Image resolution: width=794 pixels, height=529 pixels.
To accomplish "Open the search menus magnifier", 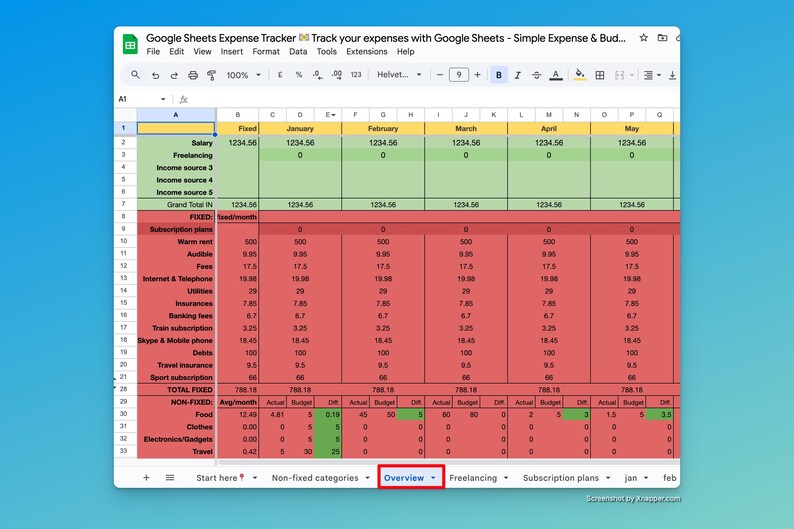I will coord(135,75).
